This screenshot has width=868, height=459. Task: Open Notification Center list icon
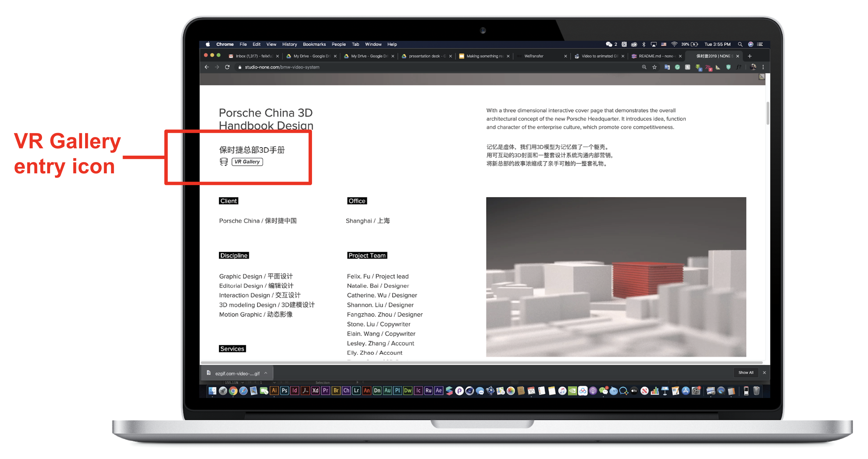[760, 44]
